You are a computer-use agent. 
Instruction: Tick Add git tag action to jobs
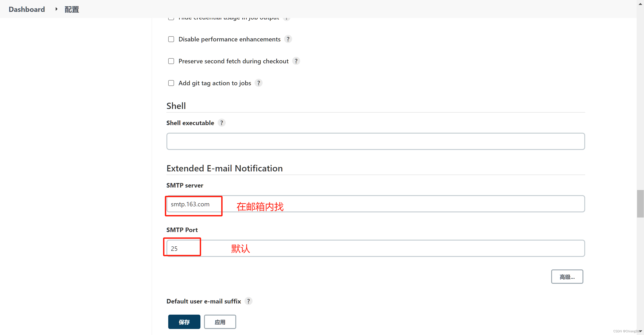[171, 83]
